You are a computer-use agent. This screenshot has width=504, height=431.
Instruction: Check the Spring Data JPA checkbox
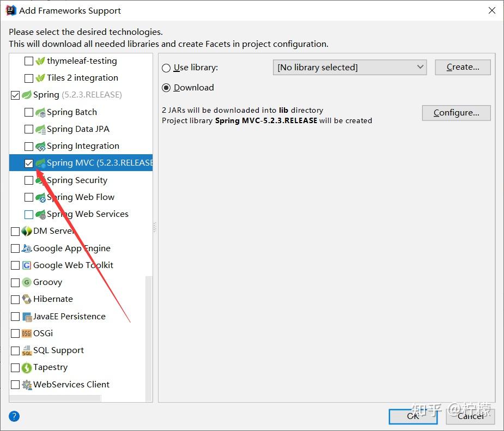(x=29, y=129)
